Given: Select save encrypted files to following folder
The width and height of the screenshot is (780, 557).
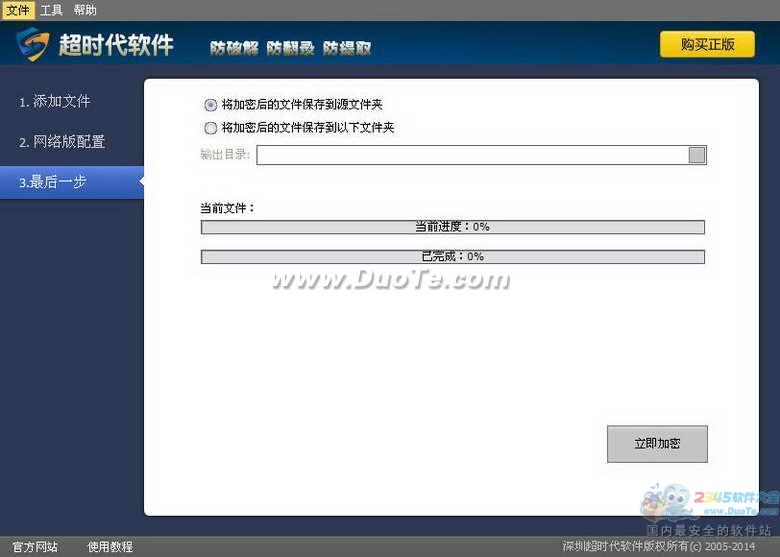Looking at the screenshot, I should pyautogui.click(x=210, y=128).
